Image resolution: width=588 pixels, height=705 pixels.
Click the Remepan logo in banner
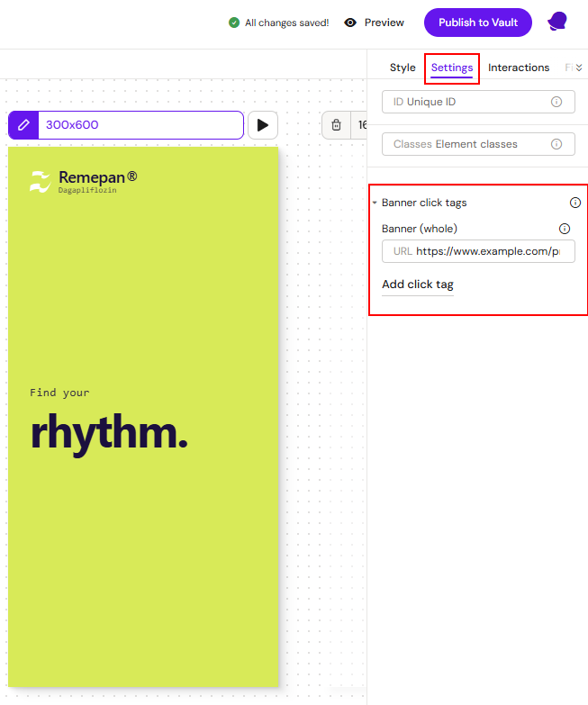click(x=40, y=182)
